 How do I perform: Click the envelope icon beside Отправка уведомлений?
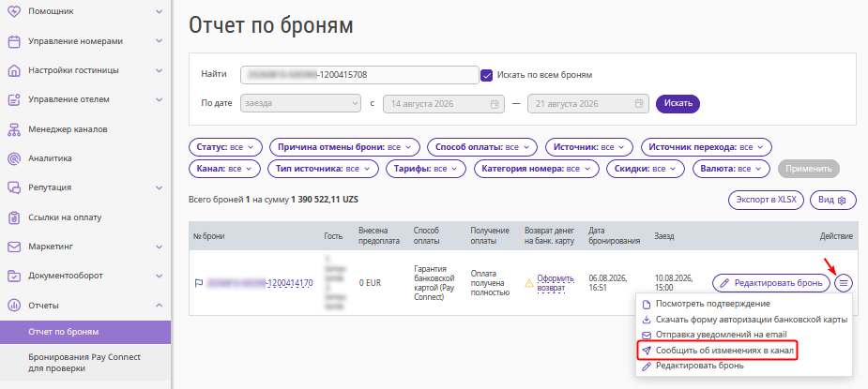click(646, 335)
